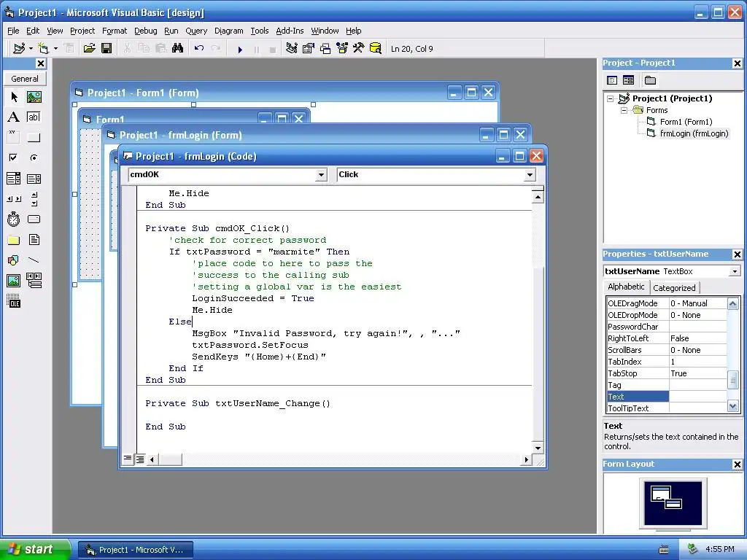Click View Code icon in Project panel

click(612, 80)
